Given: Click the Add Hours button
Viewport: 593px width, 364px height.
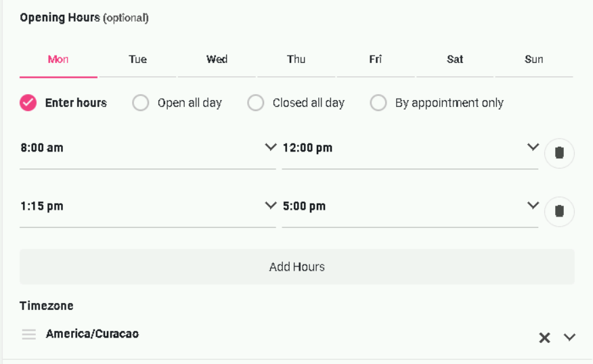Looking at the screenshot, I should coord(297,267).
